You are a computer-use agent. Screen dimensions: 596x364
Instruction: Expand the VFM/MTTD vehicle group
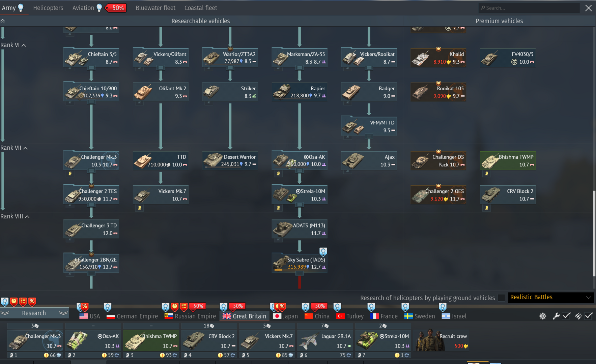click(x=369, y=136)
